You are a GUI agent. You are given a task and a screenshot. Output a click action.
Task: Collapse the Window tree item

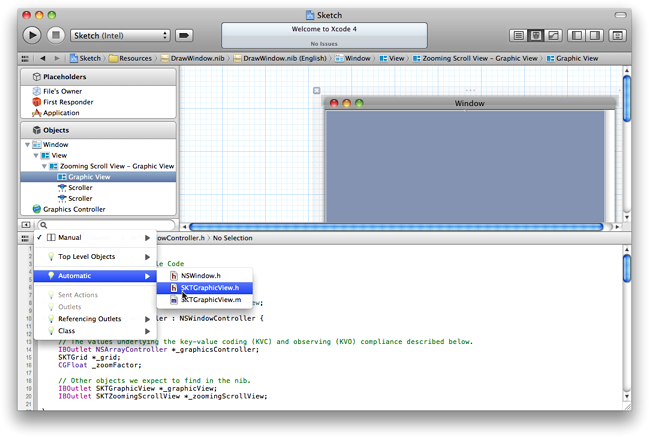tap(26, 145)
